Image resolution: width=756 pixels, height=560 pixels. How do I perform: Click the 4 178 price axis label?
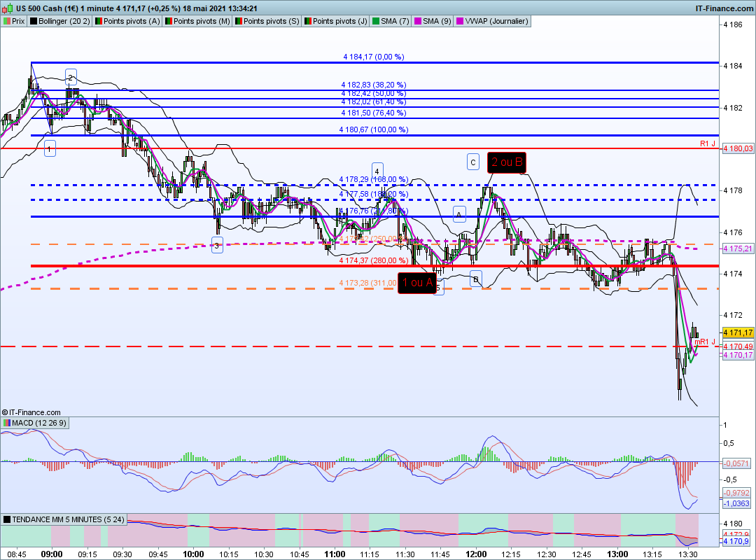(733, 190)
